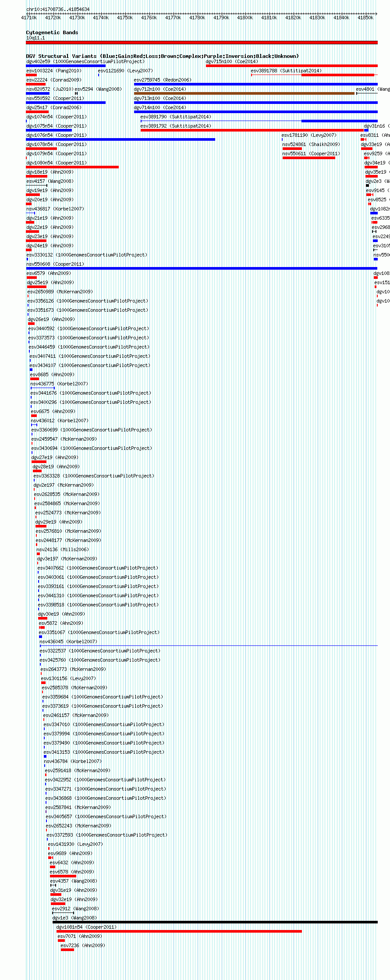The image size is (390, 980).
Task: Click the red bar of dgv1080n54
Action: 72,167
